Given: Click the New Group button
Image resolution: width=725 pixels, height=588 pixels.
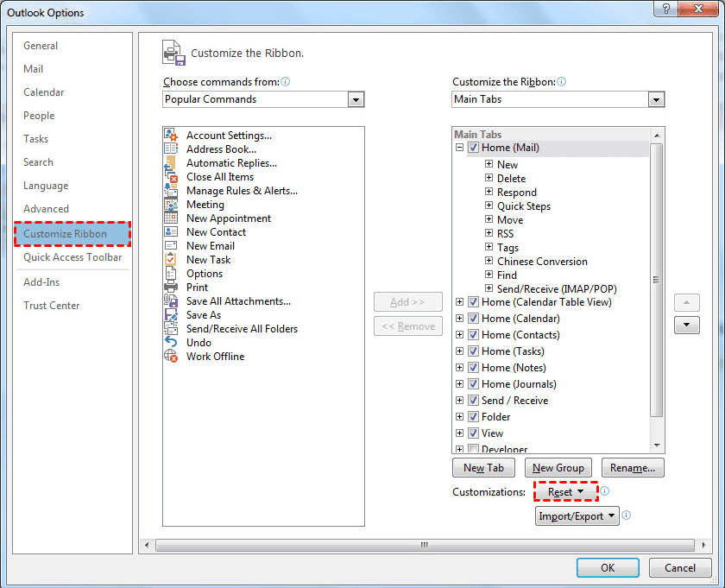Looking at the screenshot, I should [x=558, y=468].
